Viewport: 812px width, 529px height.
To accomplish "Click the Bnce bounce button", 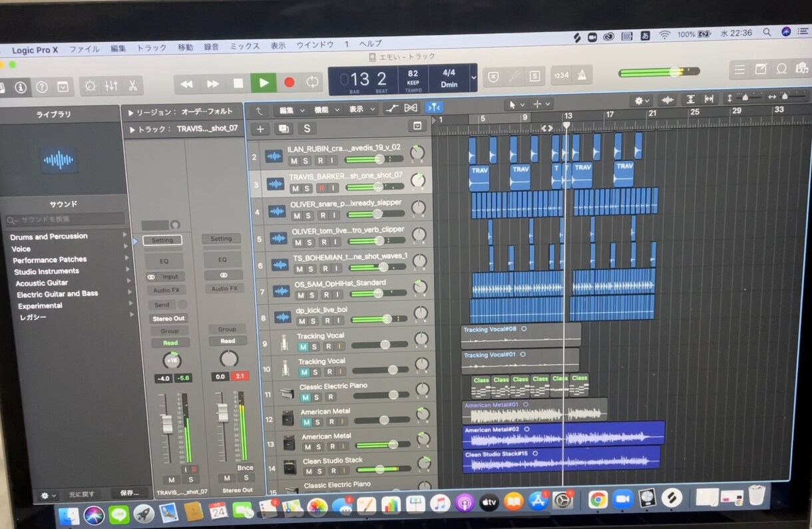I will pos(245,468).
